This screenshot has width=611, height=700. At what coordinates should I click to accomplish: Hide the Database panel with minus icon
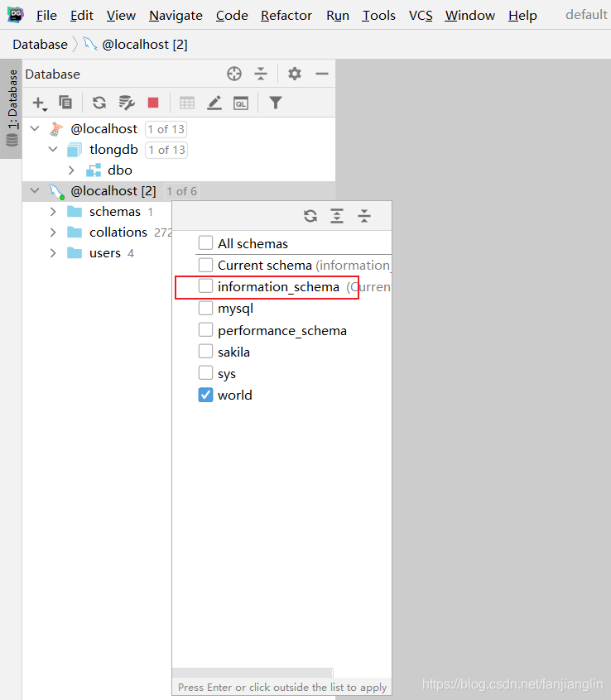point(322,74)
